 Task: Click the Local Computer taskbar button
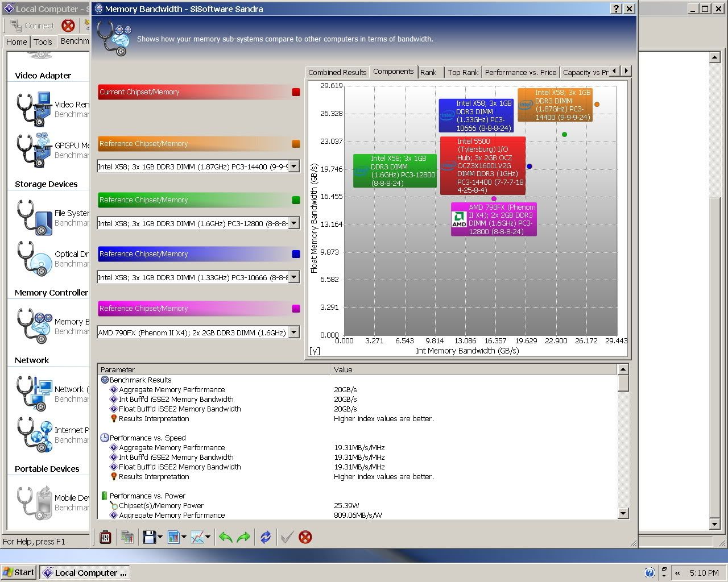pyautogui.click(x=85, y=572)
